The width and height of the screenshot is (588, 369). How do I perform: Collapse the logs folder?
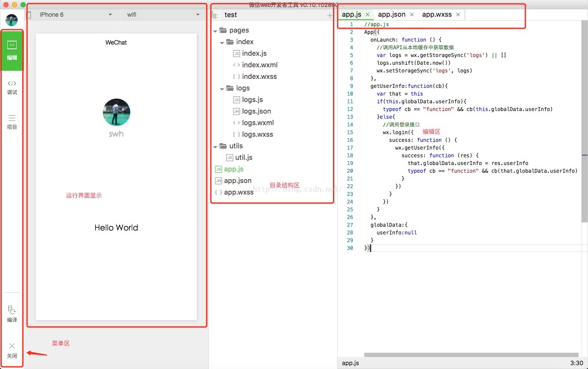(x=222, y=88)
